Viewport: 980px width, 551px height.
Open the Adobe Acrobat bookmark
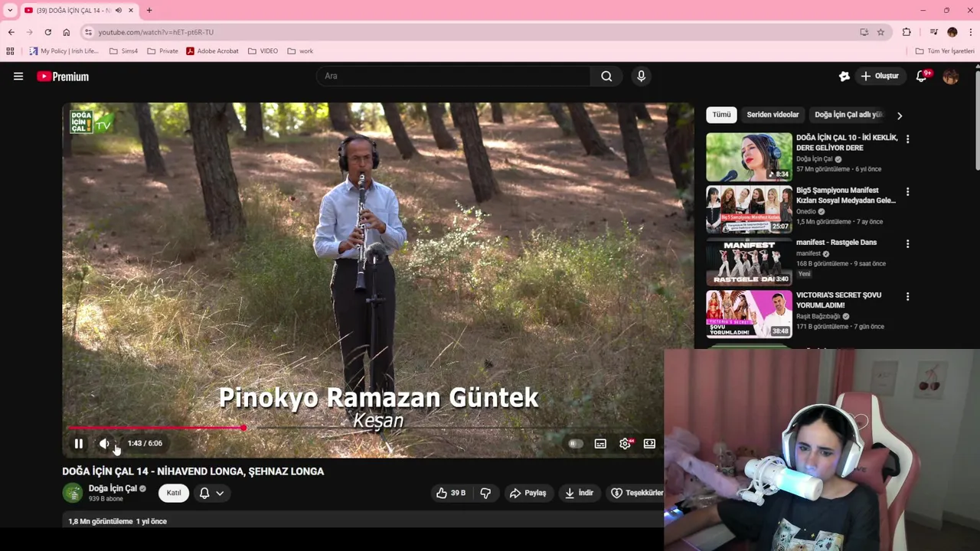click(x=213, y=51)
